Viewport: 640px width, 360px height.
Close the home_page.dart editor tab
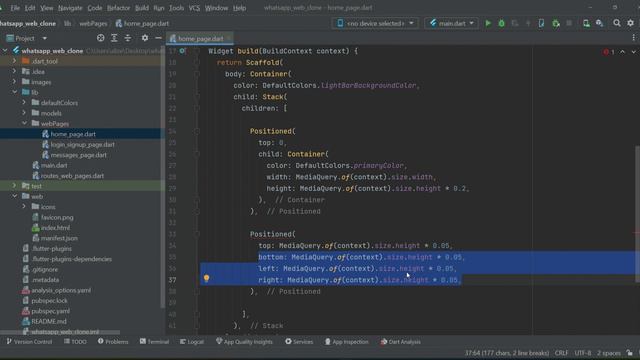[x=229, y=38]
